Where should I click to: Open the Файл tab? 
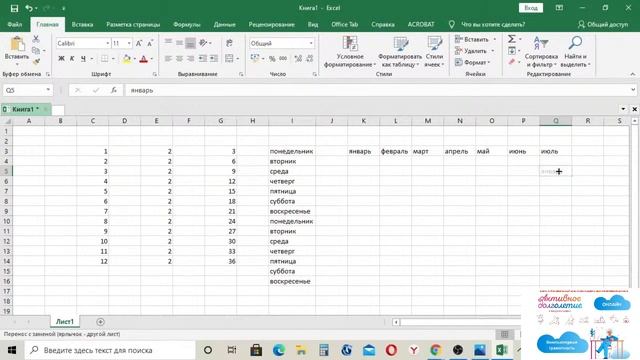point(15,24)
